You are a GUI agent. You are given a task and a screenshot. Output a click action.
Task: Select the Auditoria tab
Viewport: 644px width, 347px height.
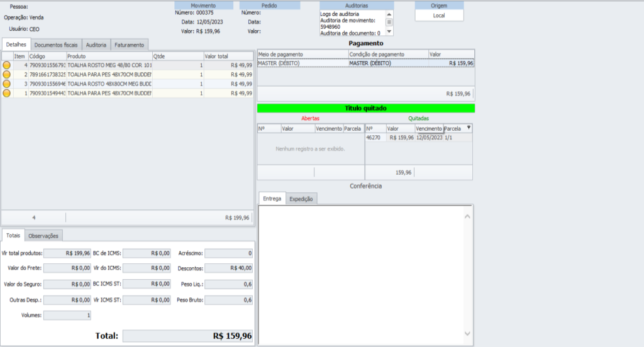[x=96, y=45]
